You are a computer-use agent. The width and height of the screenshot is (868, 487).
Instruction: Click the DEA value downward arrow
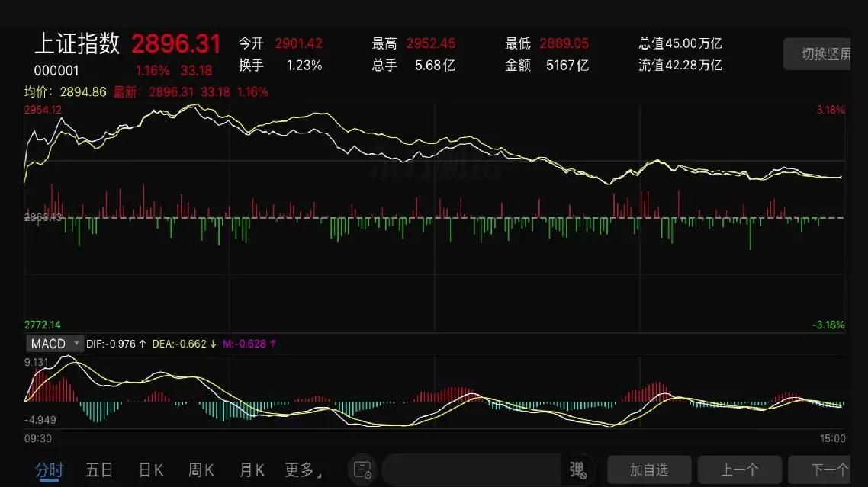[x=213, y=344]
